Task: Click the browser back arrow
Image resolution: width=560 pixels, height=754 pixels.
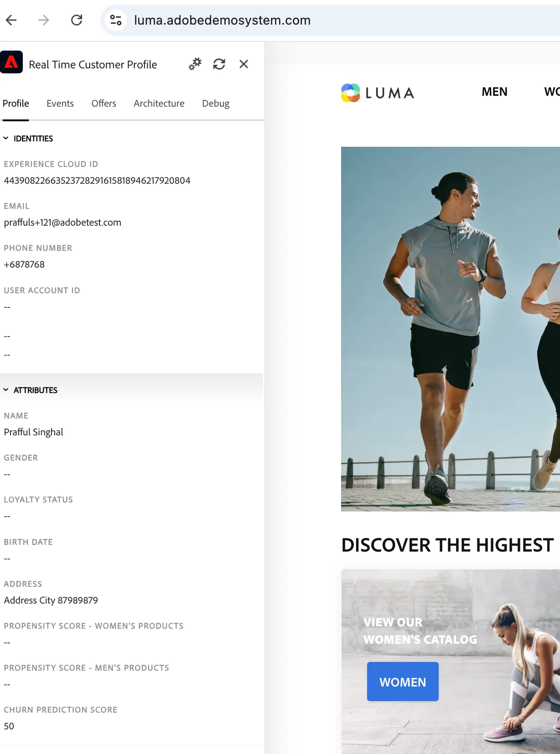Action: [x=11, y=20]
